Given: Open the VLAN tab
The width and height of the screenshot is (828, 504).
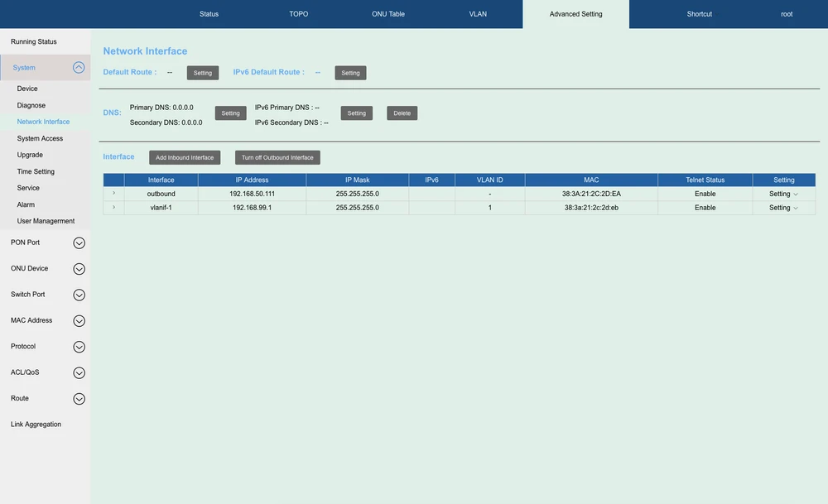Looking at the screenshot, I should (478, 14).
